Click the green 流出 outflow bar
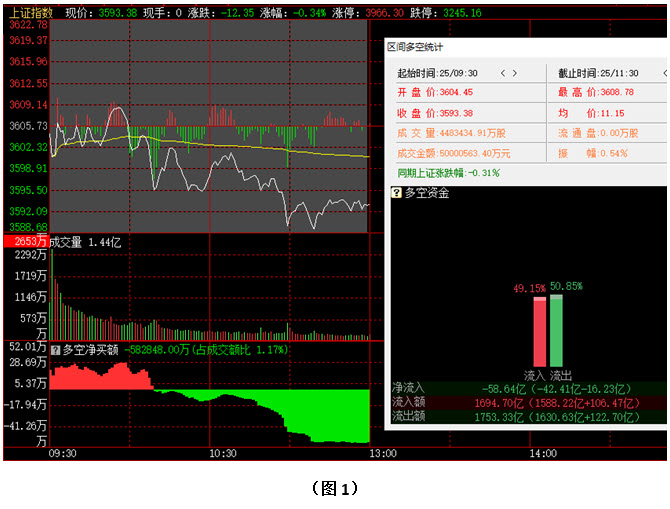Image resolution: width=670 pixels, height=509 pixels. pyautogui.click(x=556, y=331)
